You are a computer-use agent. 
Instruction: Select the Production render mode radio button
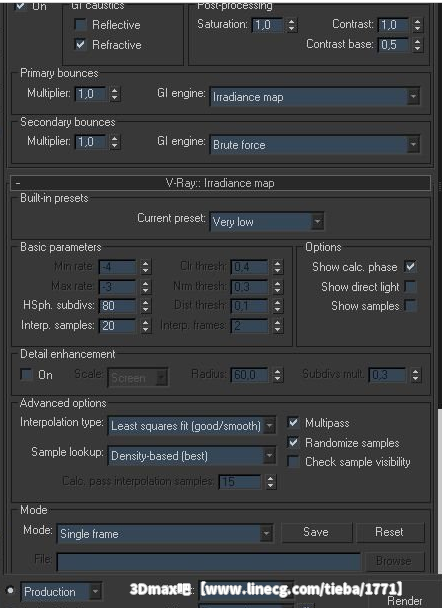[x=10, y=590]
